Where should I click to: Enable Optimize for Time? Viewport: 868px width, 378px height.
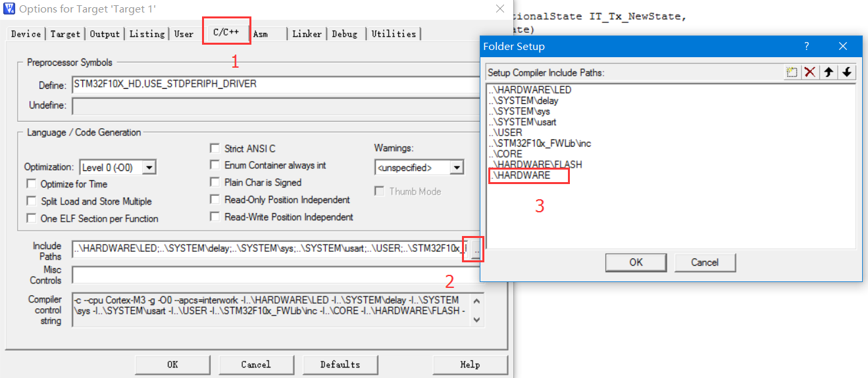pos(32,184)
